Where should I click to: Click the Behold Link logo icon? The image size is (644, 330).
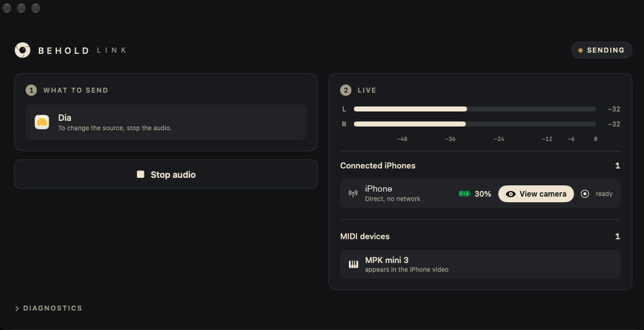(23, 50)
